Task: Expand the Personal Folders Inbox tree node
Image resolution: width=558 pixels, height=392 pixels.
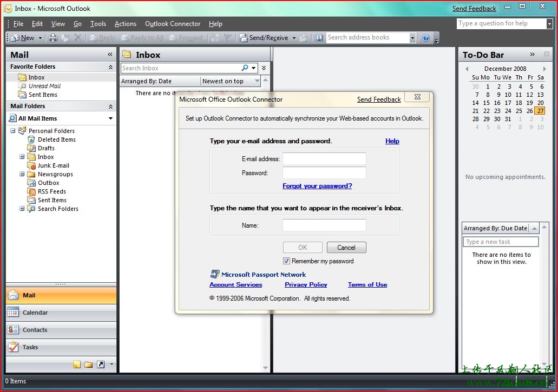Action: click(x=22, y=157)
